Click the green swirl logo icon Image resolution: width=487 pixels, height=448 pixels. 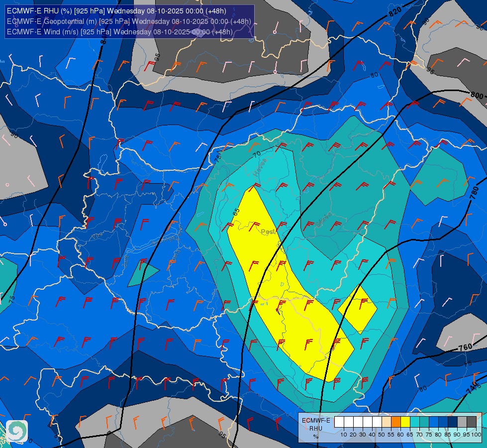(x=17, y=431)
